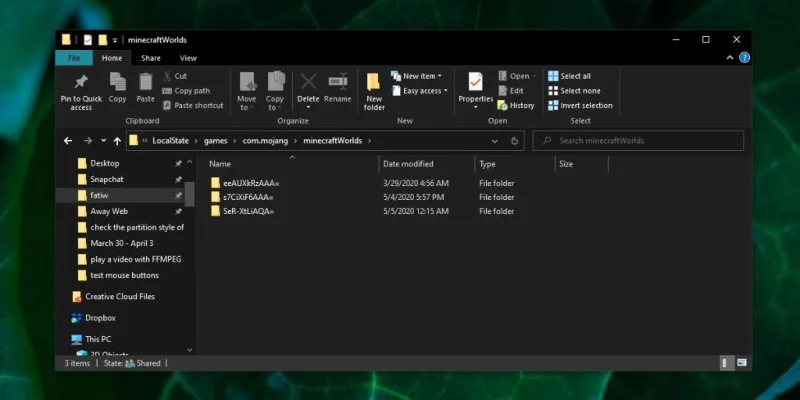This screenshot has height=400, width=800.
Task: Switch to the Home ribbon tab
Action: pyautogui.click(x=112, y=58)
